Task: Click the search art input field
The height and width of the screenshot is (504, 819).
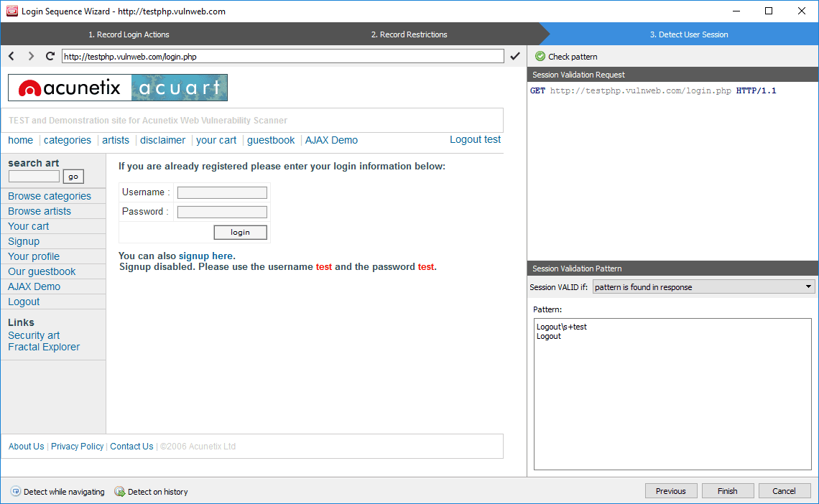Action: pos(34,177)
